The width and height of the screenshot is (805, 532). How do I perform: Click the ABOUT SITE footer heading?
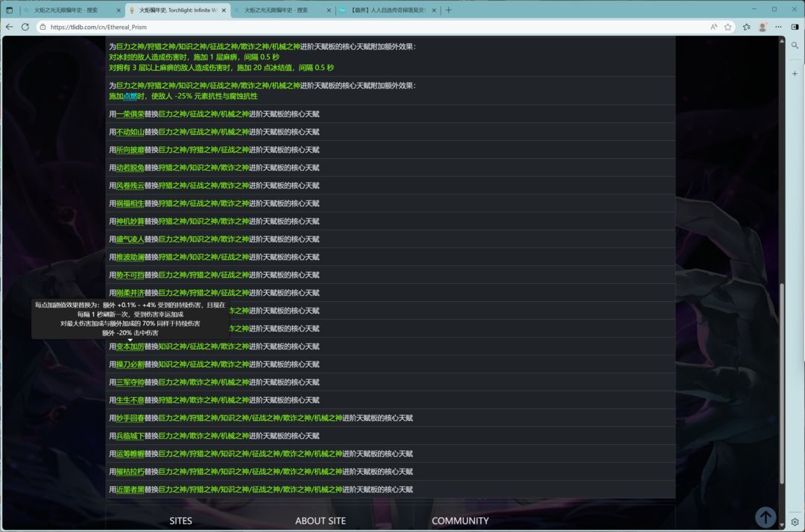click(x=321, y=521)
